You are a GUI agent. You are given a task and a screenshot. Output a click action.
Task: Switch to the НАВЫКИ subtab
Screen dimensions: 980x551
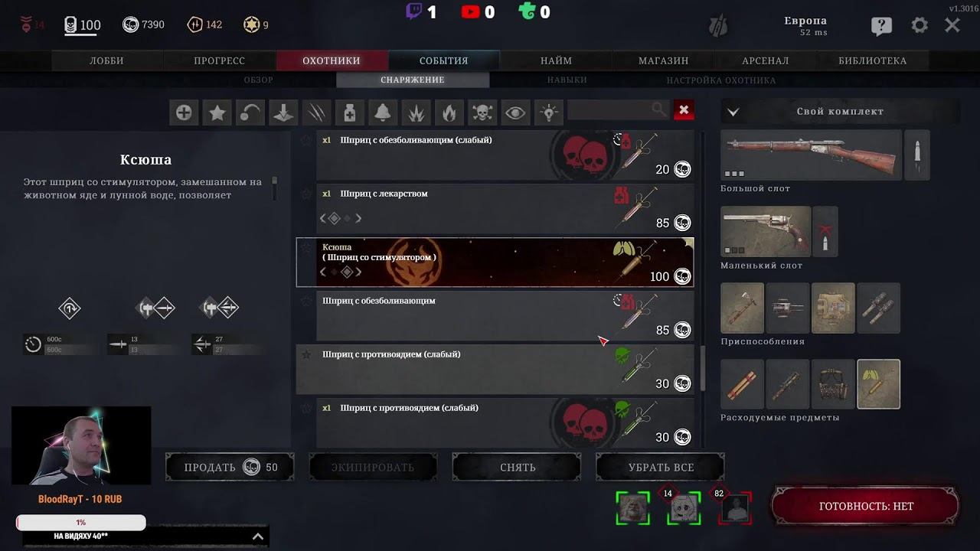[x=567, y=80]
